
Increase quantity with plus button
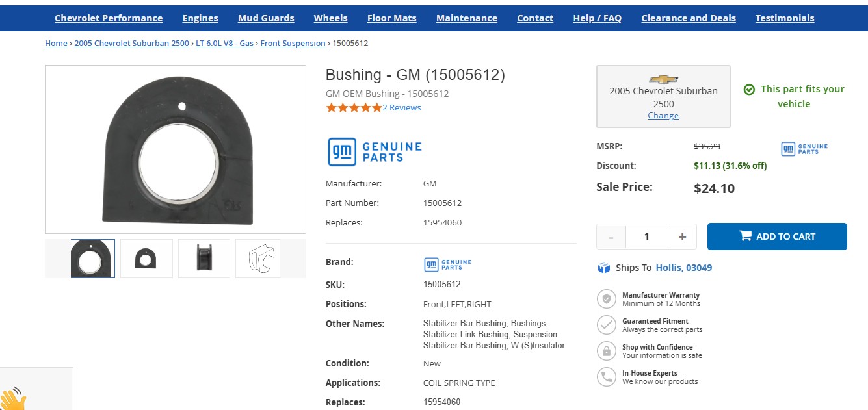pyautogui.click(x=682, y=237)
